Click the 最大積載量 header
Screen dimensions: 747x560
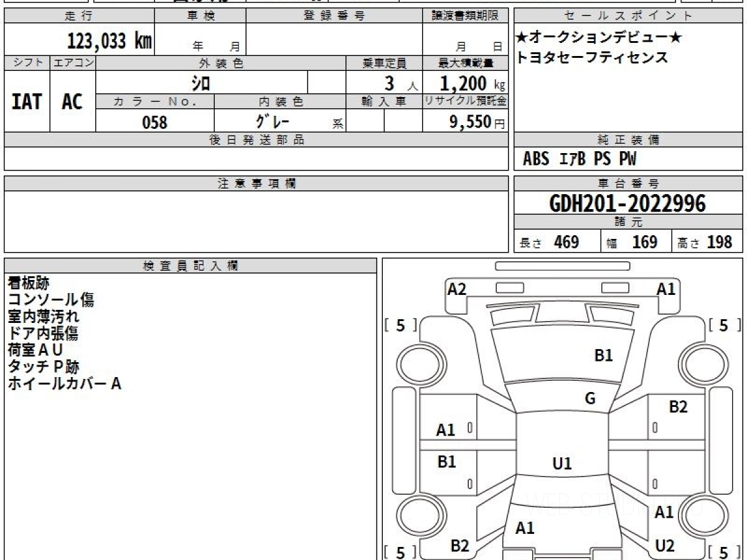click(x=465, y=63)
